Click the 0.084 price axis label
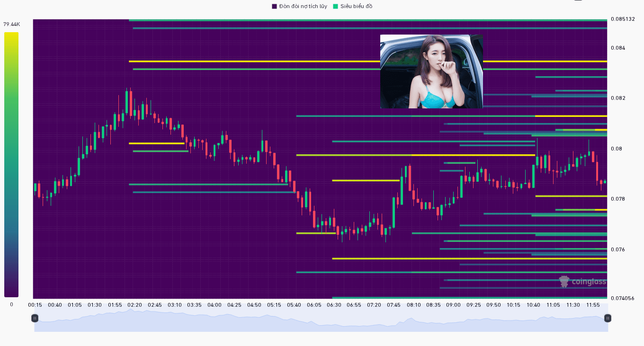 coord(618,48)
